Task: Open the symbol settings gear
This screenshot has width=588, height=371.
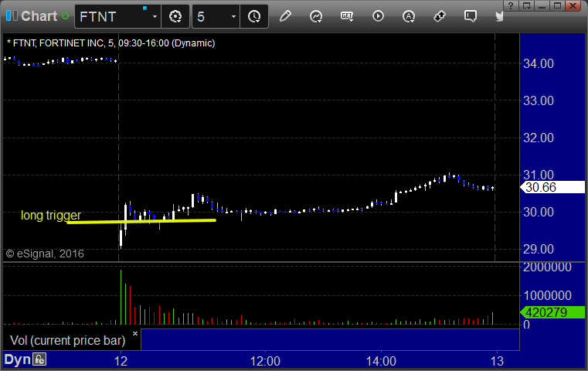Action: 175,16
